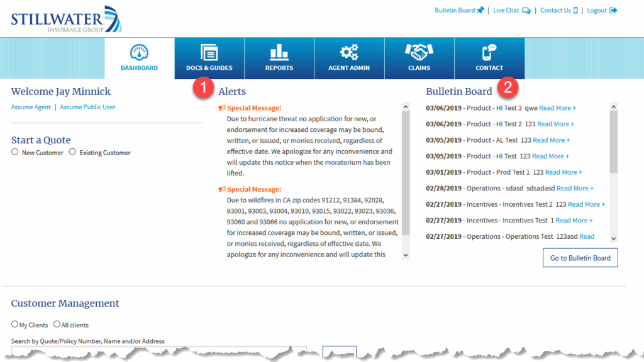Click the Alerts panel scrollbar thumb
This screenshot has width=644, height=362.
coord(406,173)
